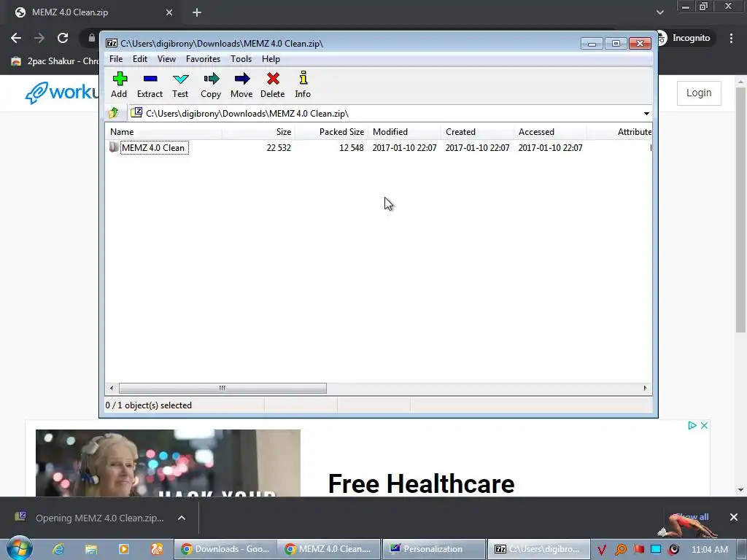
Task: Click the taskbar clock showing 11:04 AM
Action: tap(710, 550)
